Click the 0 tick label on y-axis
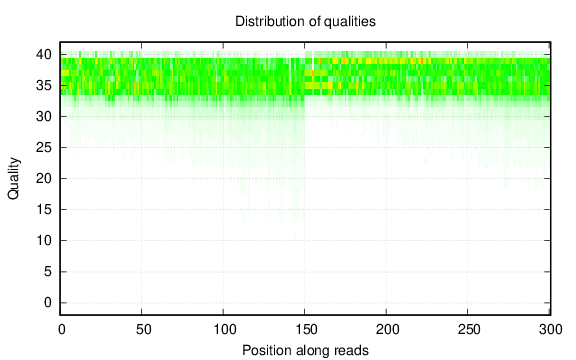Viewport: 576px width, 360px height. (48, 303)
